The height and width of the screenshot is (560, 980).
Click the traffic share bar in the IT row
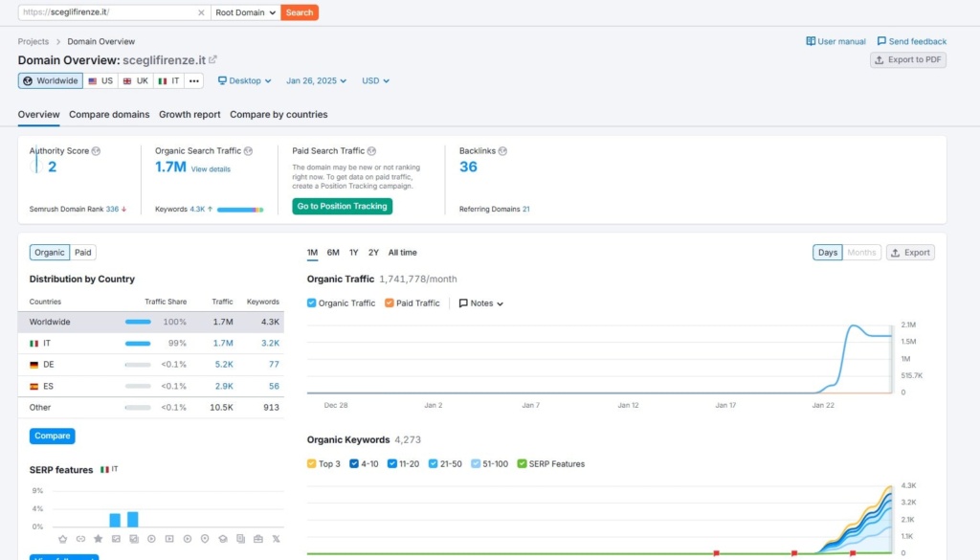(x=138, y=343)
